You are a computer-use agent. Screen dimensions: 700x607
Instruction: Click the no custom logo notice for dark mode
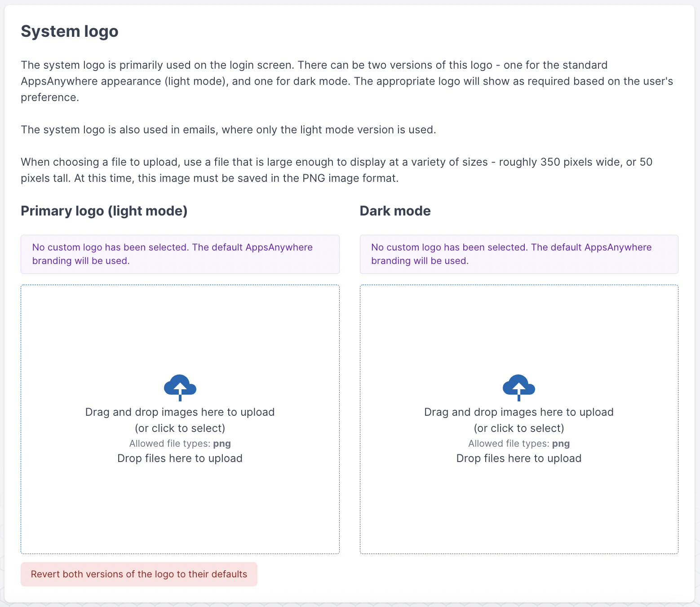518,254
